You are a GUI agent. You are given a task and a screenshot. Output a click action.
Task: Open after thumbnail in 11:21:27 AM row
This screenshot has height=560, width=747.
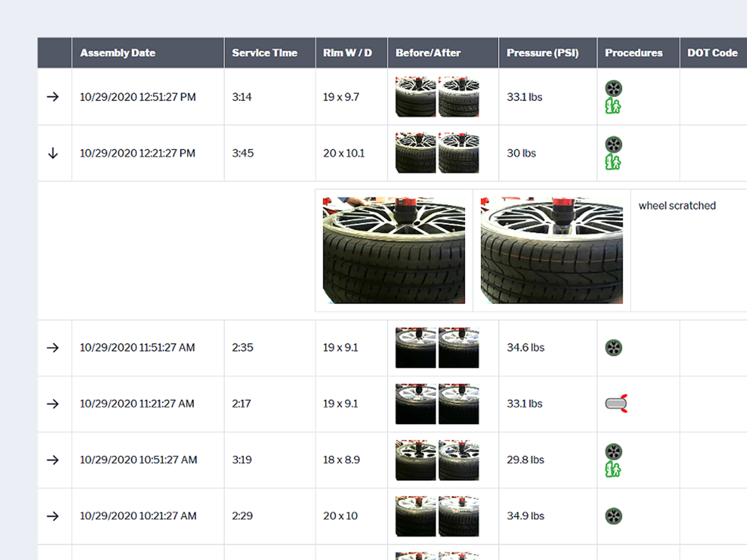pyautogui.click(x=459, y=404)
